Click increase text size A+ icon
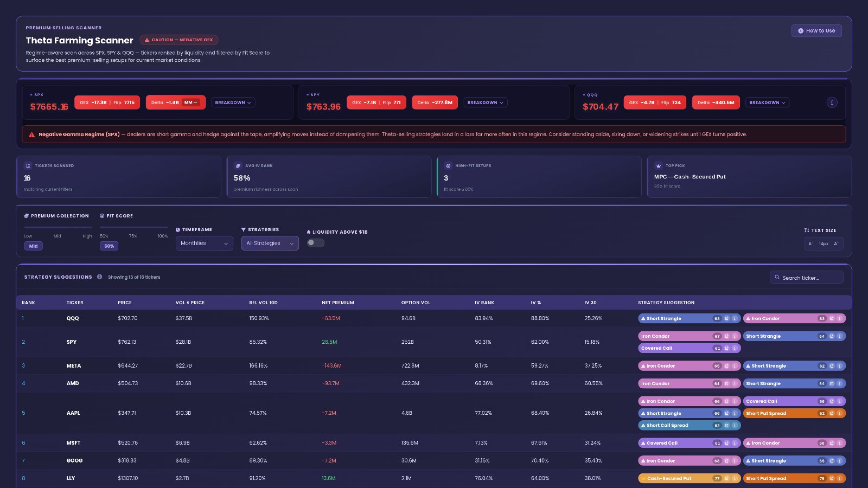868x488 pixels. pos(837,244)
